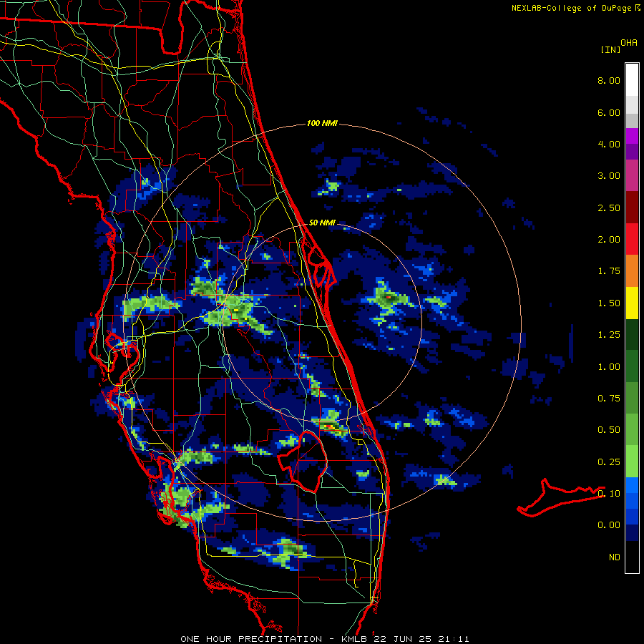Click the Grand Bahama island outline
This screenshot has width=644, height=644.
pos(560,498)
